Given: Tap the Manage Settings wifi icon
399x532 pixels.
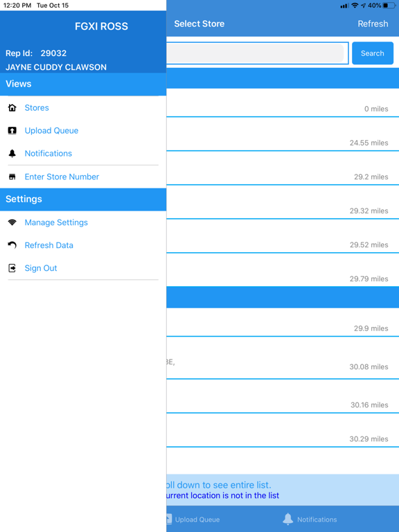Looking at the screenshot, I should click(12, 222).
